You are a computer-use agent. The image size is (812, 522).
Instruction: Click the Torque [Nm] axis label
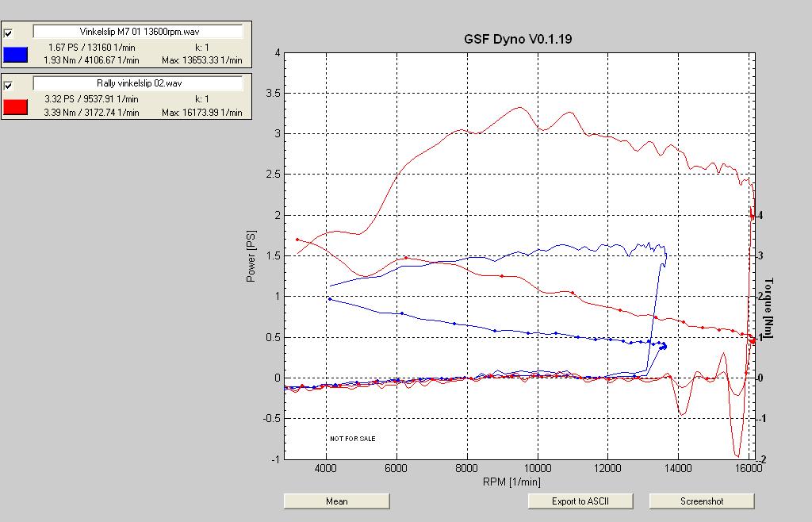click(768, 307)
